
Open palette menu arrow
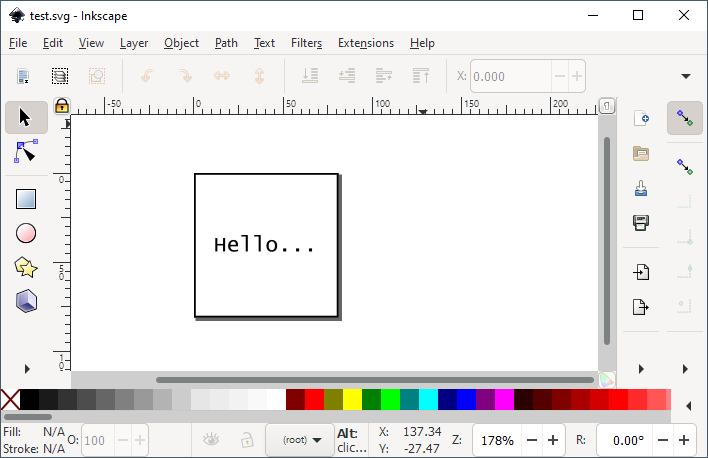coord(689,406)
